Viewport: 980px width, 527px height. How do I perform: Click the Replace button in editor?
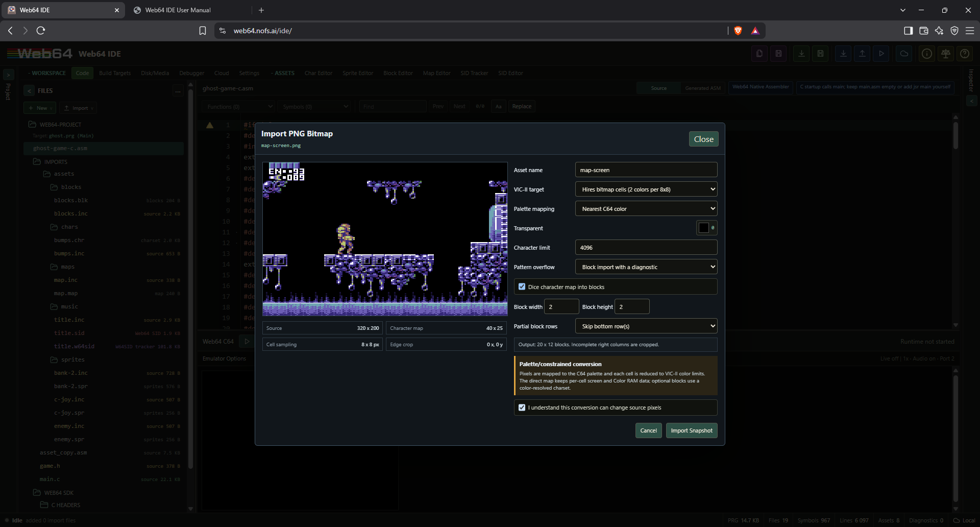(522, 106)
